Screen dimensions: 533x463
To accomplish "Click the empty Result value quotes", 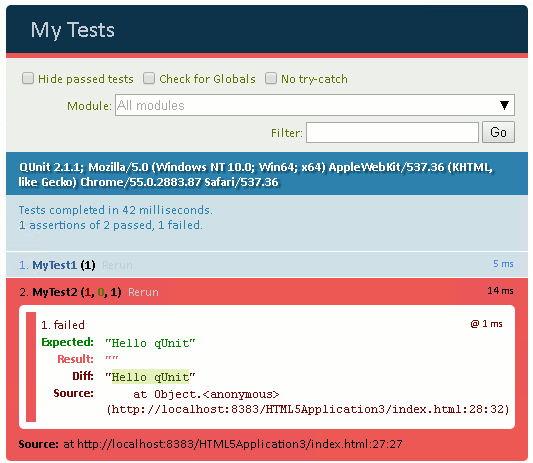I will click(x=112, y=359).
